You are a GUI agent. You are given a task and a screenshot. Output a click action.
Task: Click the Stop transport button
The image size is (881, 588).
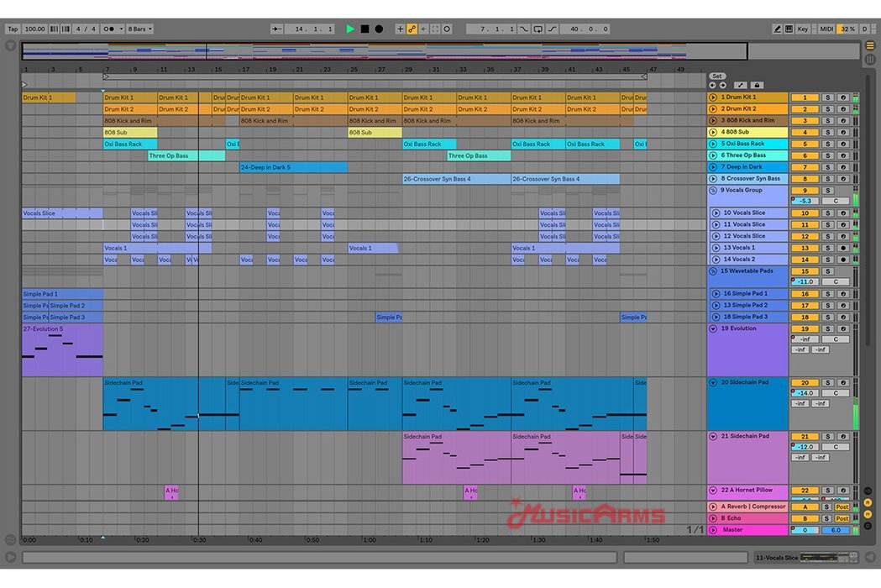click(364, 29)
